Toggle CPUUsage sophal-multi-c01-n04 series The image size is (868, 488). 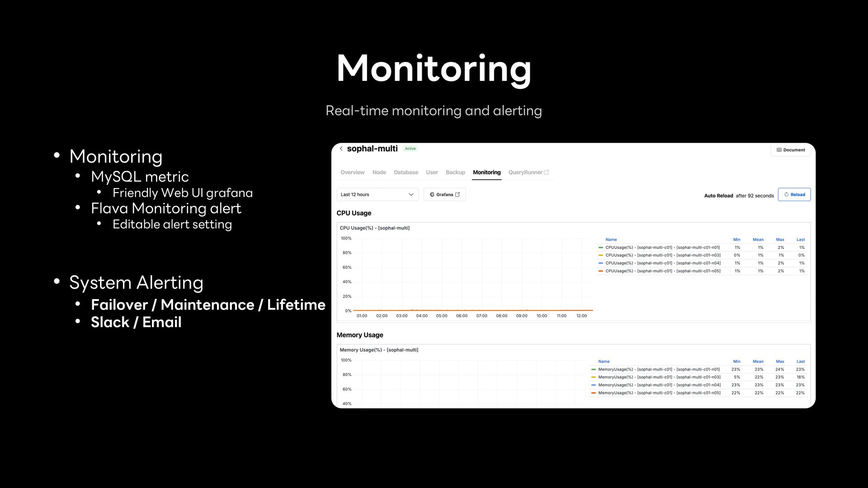pyautogui.click(x=663, y=263)
